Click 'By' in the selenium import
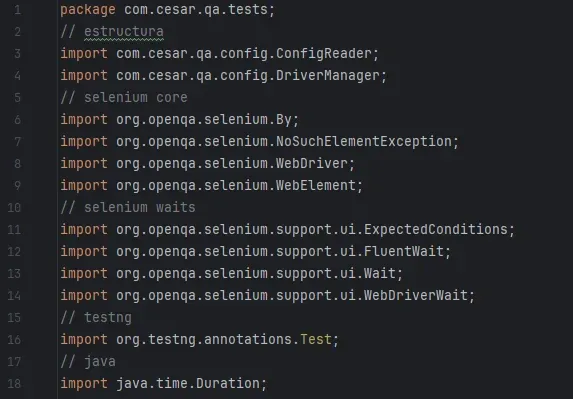Image resolution: width=573 pixels, height=399 pixels. click(284, 119)
